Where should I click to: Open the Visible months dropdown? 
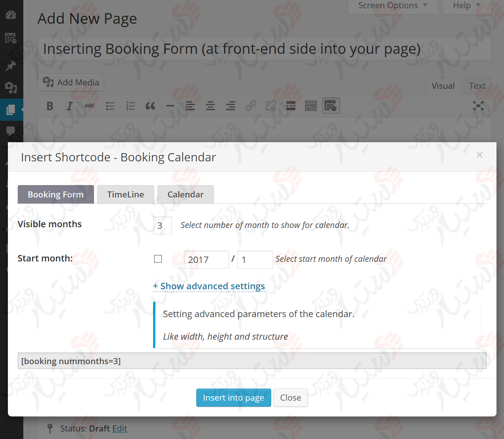[162, 225]
